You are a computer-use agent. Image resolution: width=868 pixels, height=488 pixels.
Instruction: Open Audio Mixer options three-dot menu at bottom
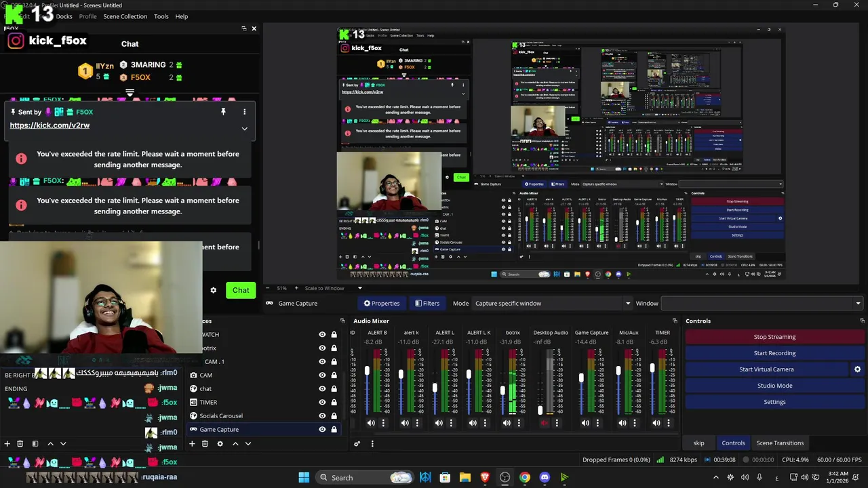pyautogui.click(x=372, y=444)
